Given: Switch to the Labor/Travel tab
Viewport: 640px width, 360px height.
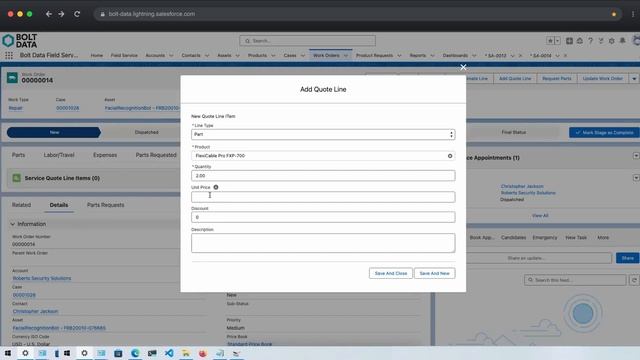Looking at the screenshot, I should (59, 155).
